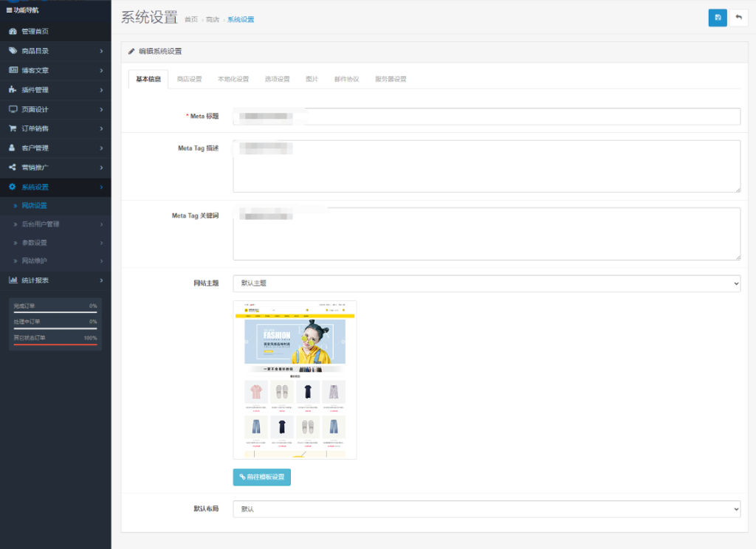Open the 默认布局 layout dropdown
Image resolution: width=756 pixels, height=549 pixels.
[x=487, y=508]
